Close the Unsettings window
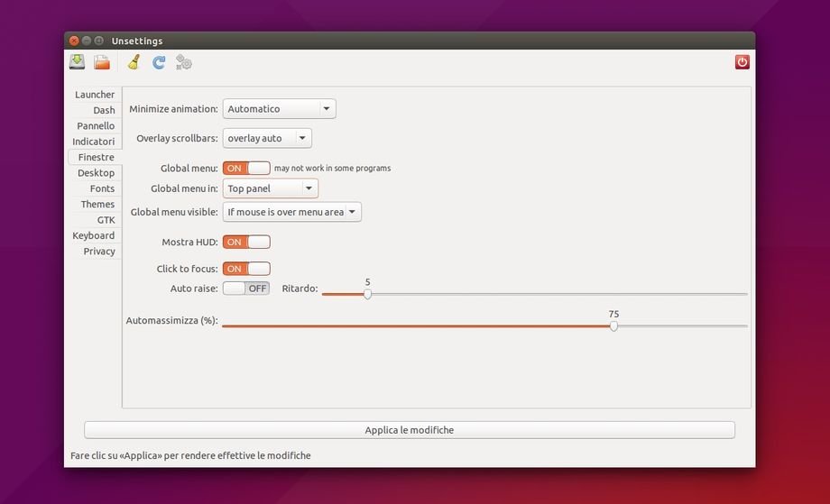This screenshot has width=830, height=504. click(x=74, y=41)
